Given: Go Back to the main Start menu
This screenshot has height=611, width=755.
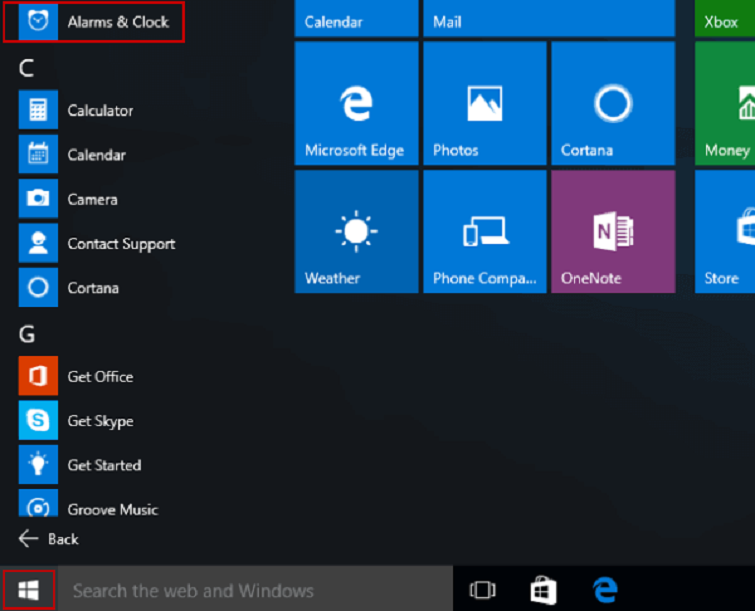Looking at the screenshot, I should point(49,539).
